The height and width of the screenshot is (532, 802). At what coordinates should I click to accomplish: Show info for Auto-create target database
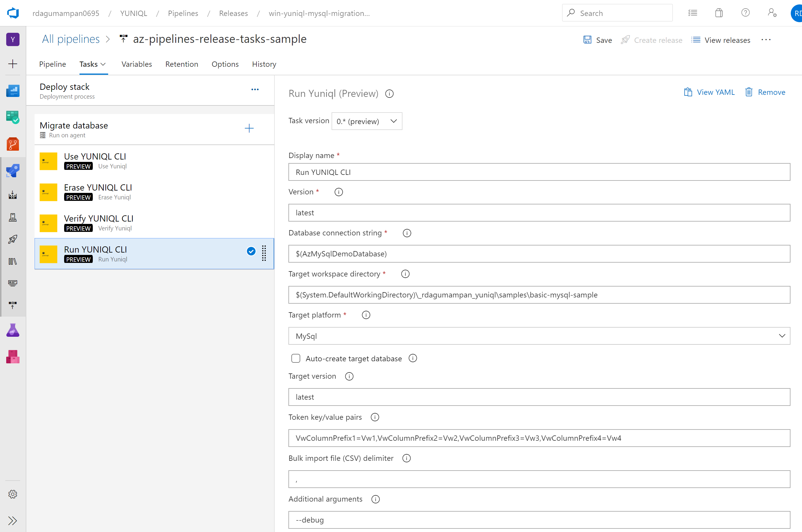tap(413, 358)
